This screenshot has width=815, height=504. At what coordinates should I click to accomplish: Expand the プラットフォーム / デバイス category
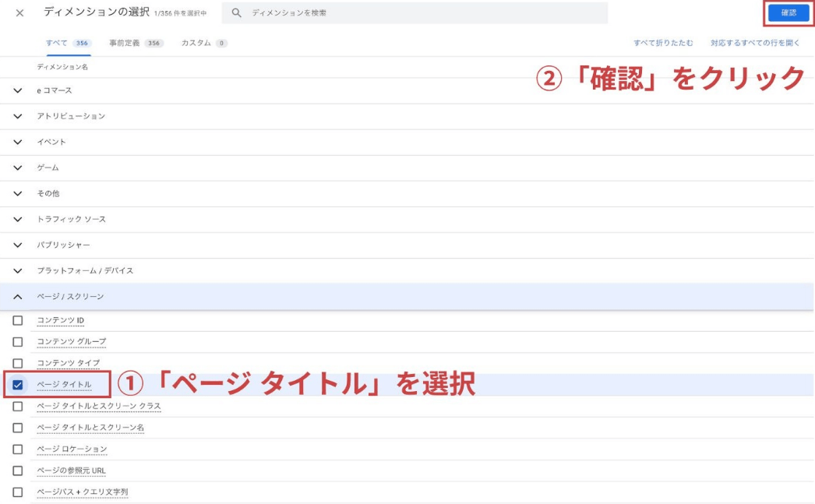18,270
